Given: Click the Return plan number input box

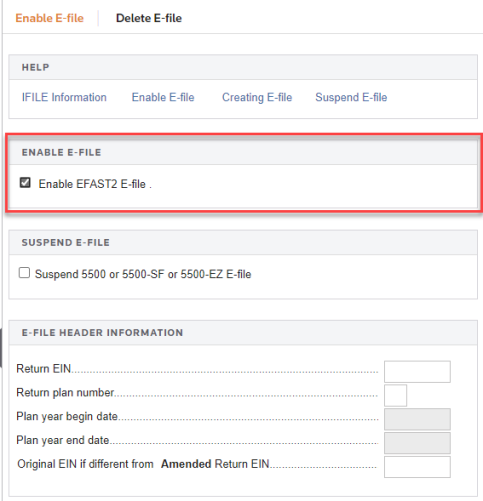Looking at the screenshot, I should point(395,395).
